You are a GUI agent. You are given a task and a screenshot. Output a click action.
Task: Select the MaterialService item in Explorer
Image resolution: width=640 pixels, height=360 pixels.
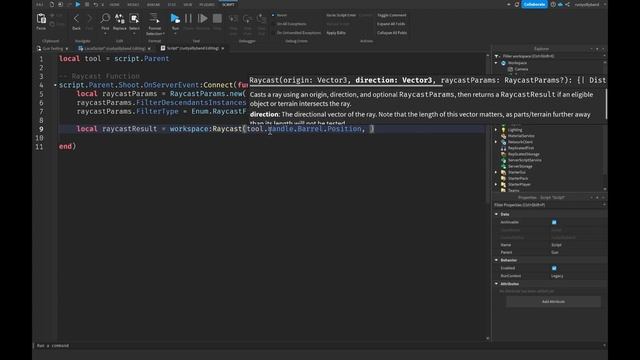pos(521,136)
